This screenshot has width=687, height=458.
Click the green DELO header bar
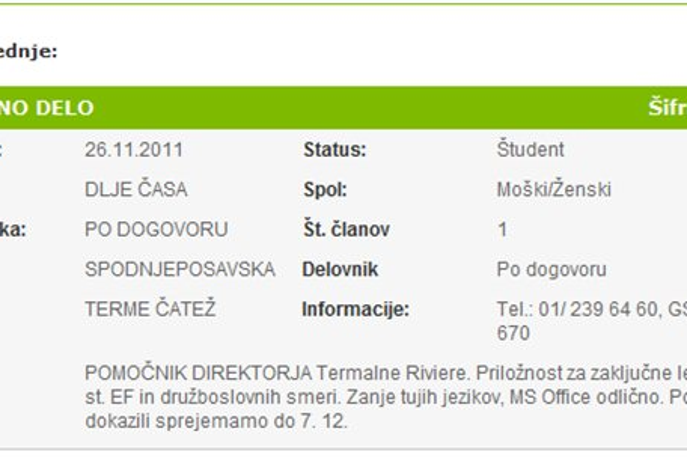point(344,108)
